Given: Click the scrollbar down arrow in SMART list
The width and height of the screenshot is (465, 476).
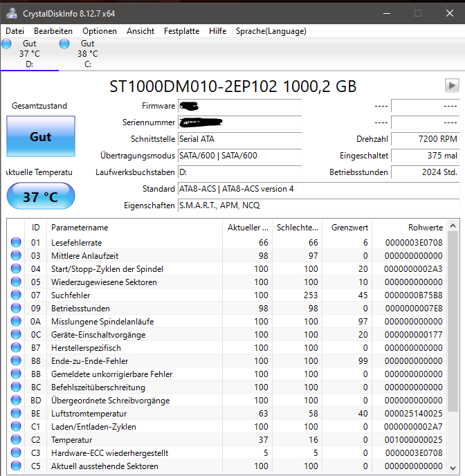Looking at the screenshot, I should (453, 468).
